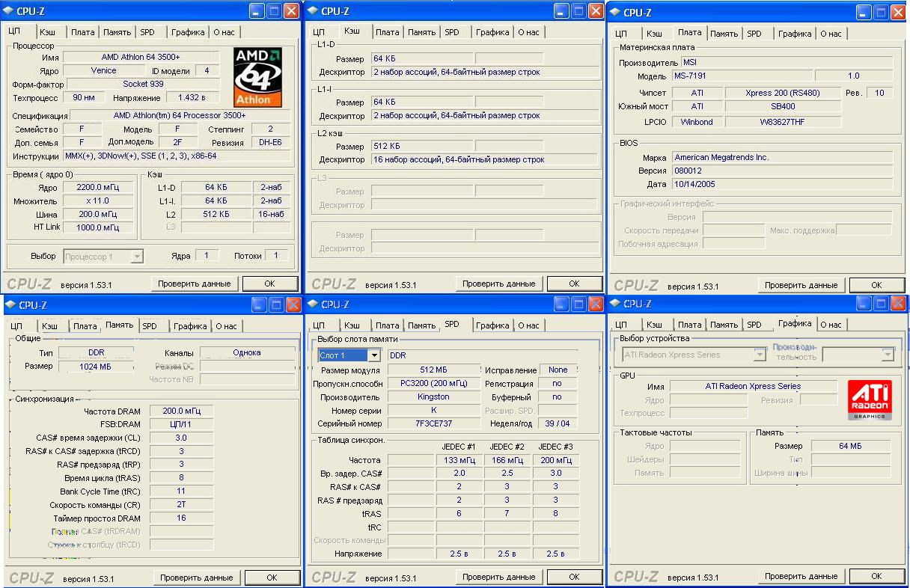Screen dimensions: 910x588
Task: Click CPU-Z title icon in Графика window
Action: coord(614,304)
